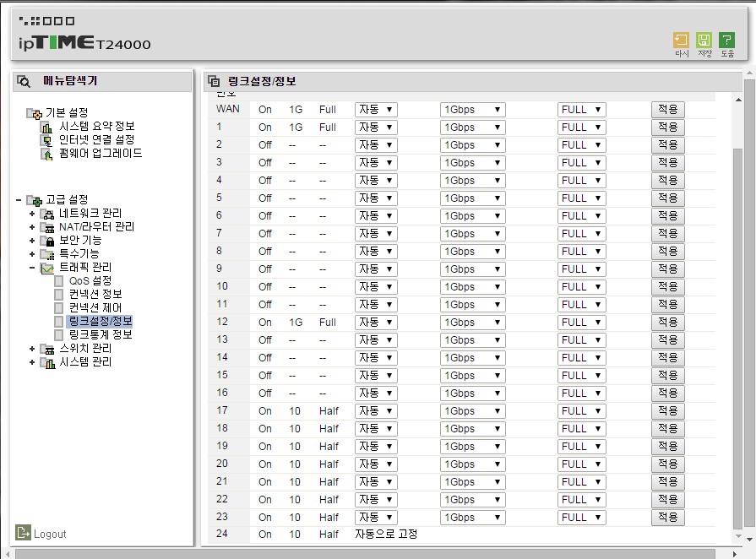Open the 링크통계 정보 page
This screenshot has height=559, width=756.
coord(101,334)
